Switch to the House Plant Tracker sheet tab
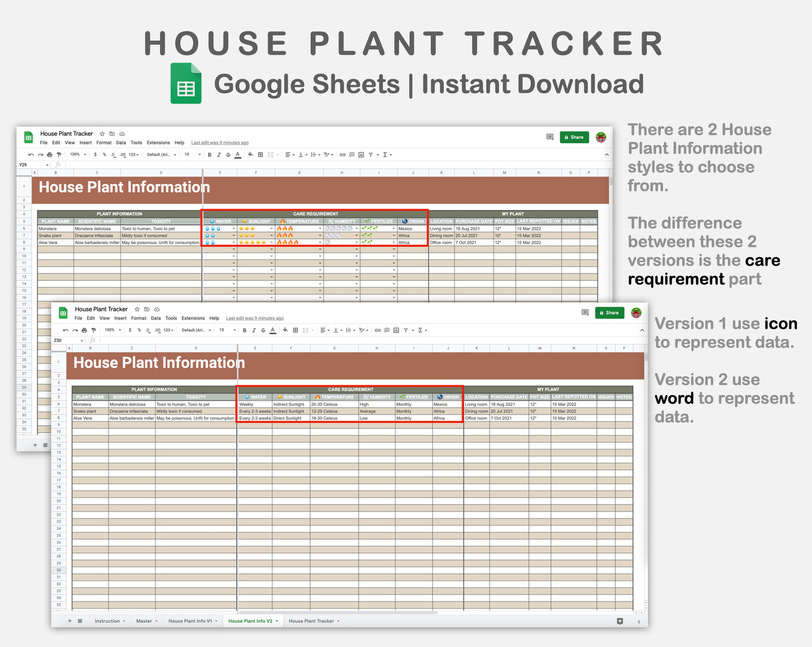Image resolution: width=812 pixels, height=647 pixels. pos(312,621)
